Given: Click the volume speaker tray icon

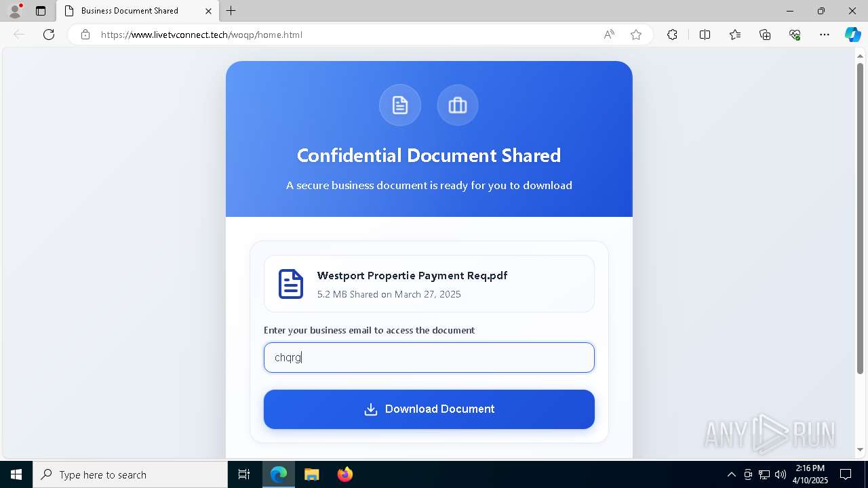Looking at the screenshot, I should point(781,474).
